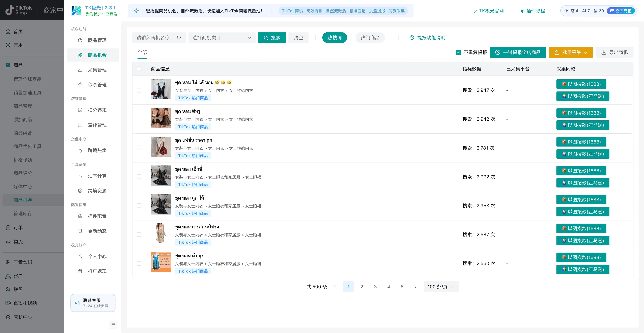Go to the previous page arrow
The width and height of the screenshot is (644, 333).
pos(335,287)
